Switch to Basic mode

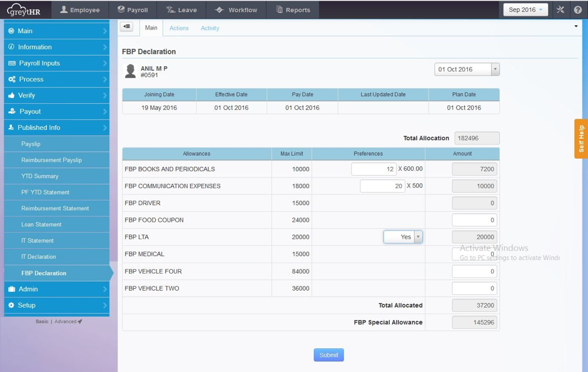pos(42,321)
